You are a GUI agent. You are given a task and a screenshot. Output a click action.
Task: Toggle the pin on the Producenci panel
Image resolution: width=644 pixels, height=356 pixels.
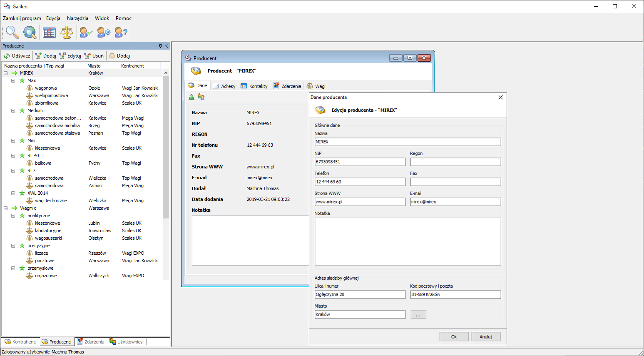coord(160,46)
